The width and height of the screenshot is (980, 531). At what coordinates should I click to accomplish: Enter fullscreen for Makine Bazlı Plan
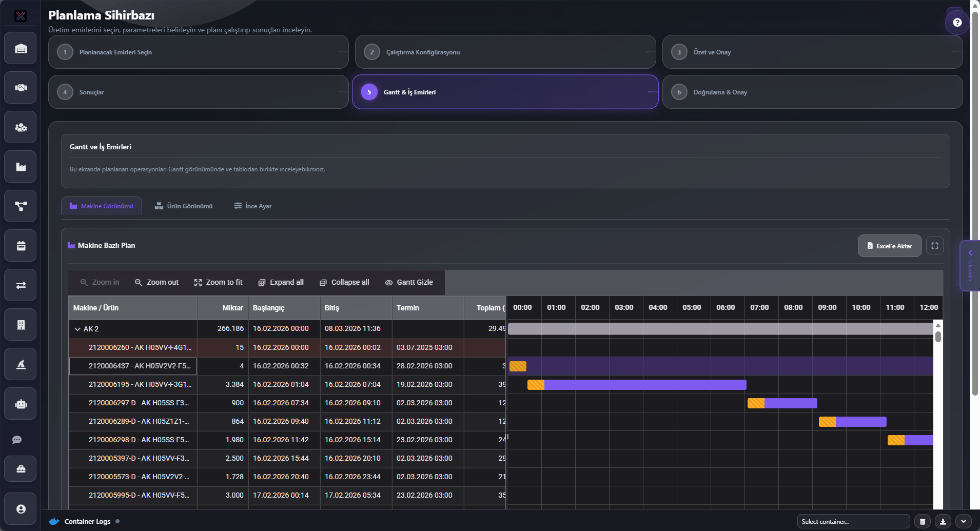point(934,245)
